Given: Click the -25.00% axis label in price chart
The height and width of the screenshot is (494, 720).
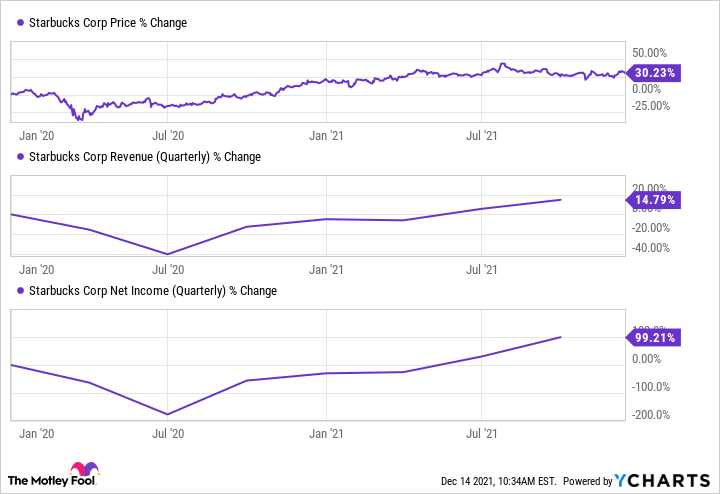Looking at the screenshot, I should click(651, 106).
